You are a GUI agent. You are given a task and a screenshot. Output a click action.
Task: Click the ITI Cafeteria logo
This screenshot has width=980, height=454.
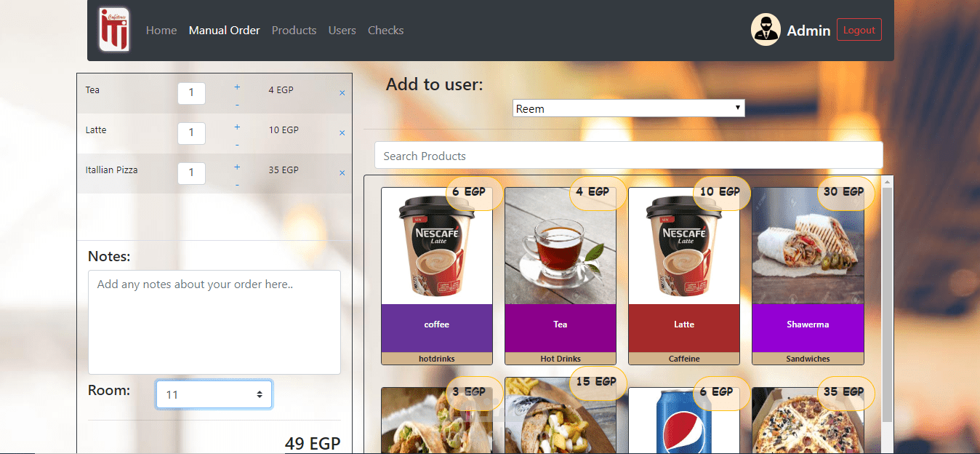[x=114, y=30]
